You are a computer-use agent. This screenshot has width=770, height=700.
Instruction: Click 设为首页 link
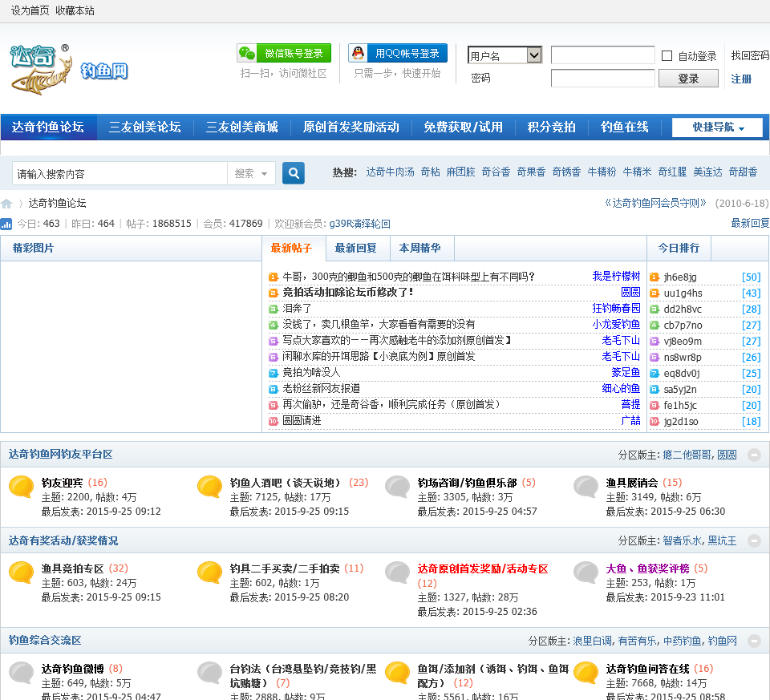point(30,10)
